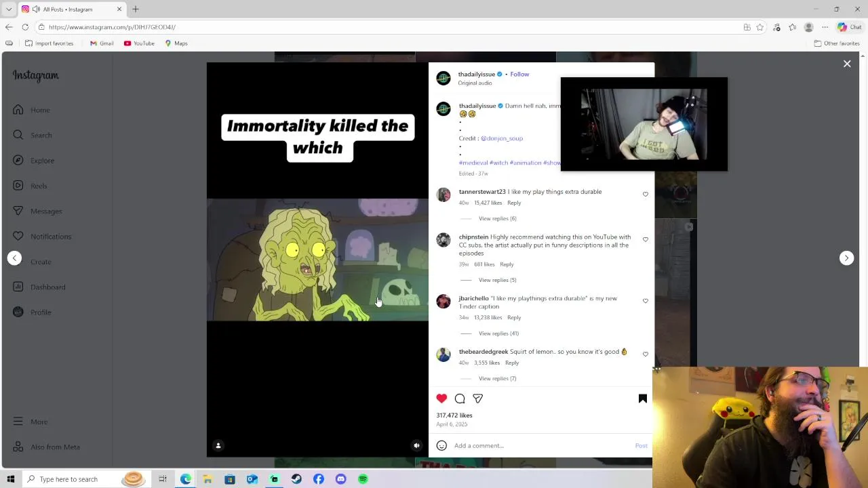868x488 pixels.
Task: Open Dashboard in sidebar
Action: point(39,287)
